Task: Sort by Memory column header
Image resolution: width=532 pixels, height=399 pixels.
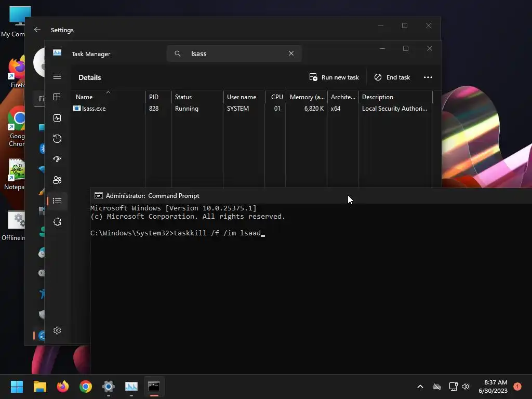Action: [307, 97]
